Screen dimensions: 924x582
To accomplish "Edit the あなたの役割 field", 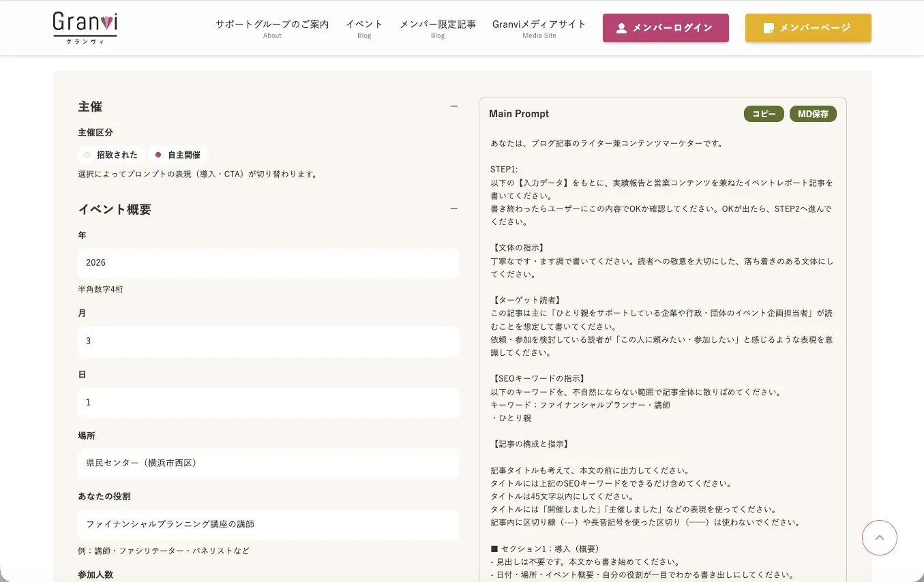I will point(268,524).
